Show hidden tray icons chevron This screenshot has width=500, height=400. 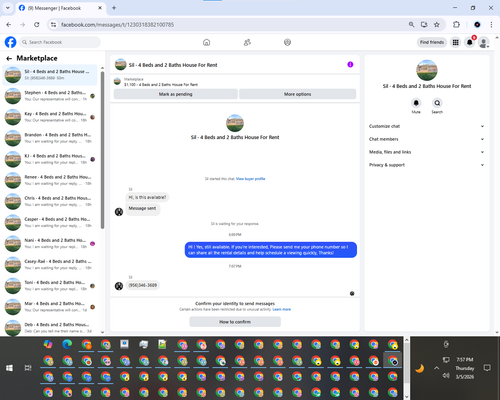point(436,368)
